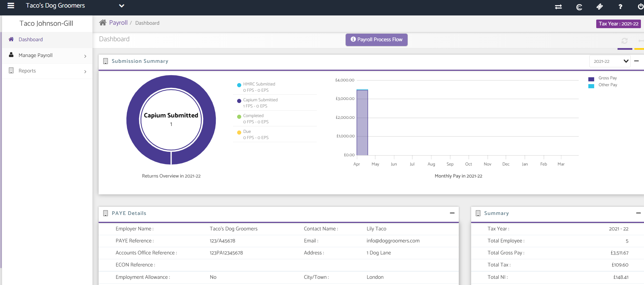Image resolution: width=644 pixels, height=285 pixels.
Task: Click the Total Gross Pay value £3,511.67
Action: (x=619, y=253)
